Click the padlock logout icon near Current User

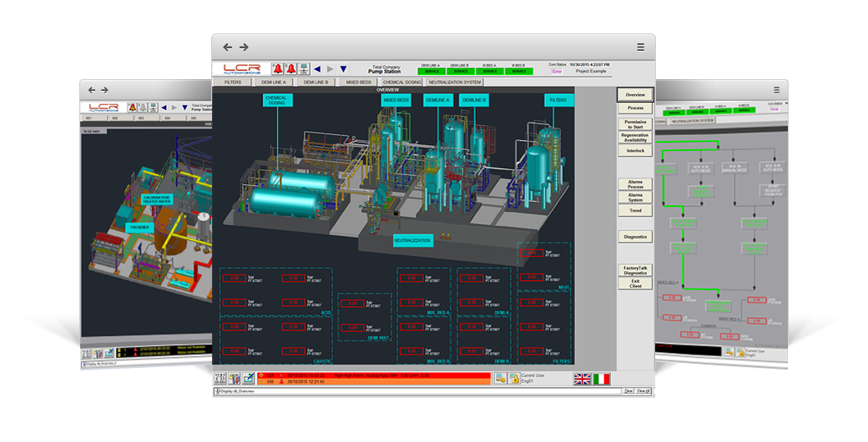pos(512,379)
